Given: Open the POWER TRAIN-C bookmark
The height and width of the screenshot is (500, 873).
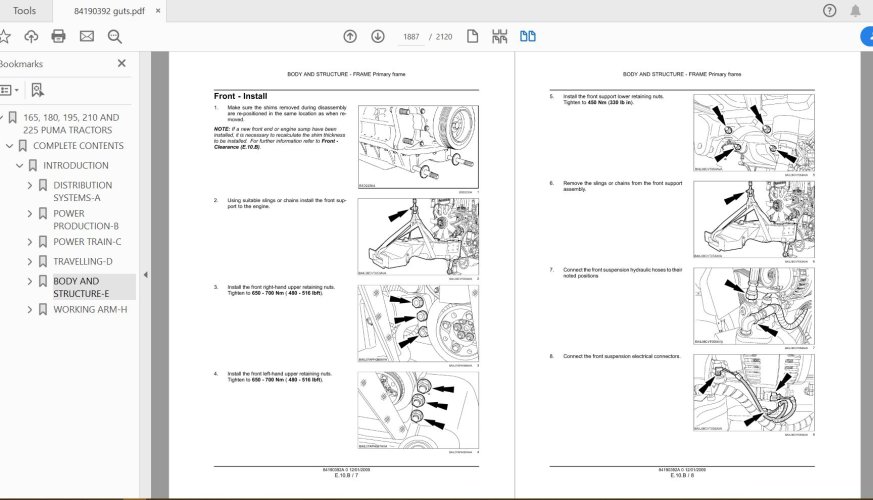Looking at the screenshot, I should (x=87, y=241).
